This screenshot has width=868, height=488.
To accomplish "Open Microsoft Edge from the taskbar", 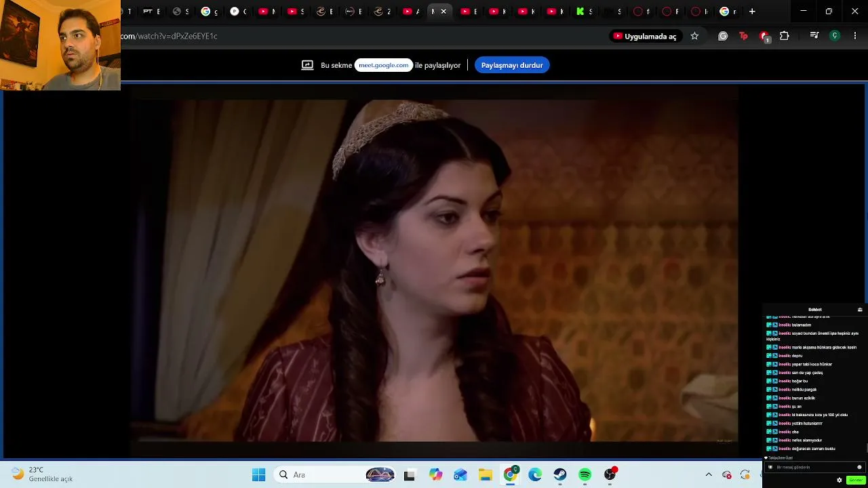I will tap(535, 475).
